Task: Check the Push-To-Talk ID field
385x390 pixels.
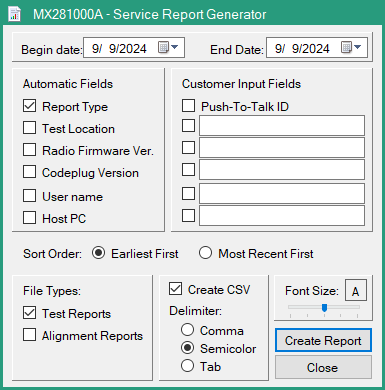Action: tap(189, 106)
